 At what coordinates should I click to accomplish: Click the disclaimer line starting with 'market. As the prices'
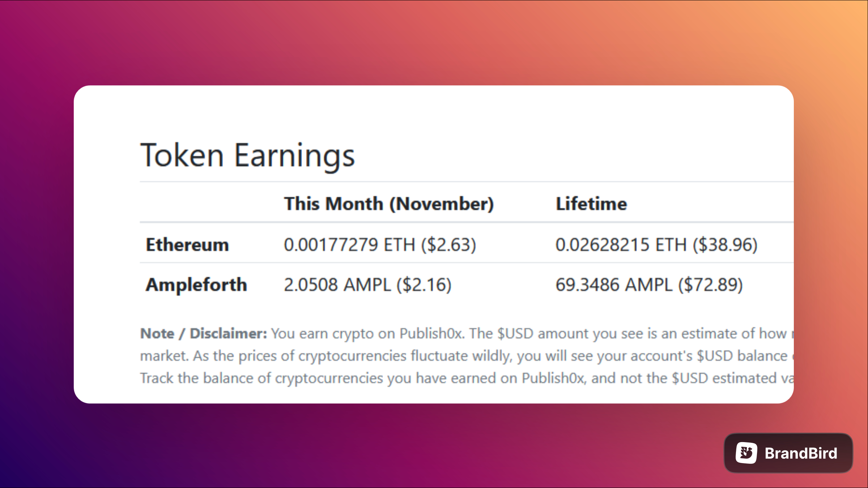(x=467, y=356)
